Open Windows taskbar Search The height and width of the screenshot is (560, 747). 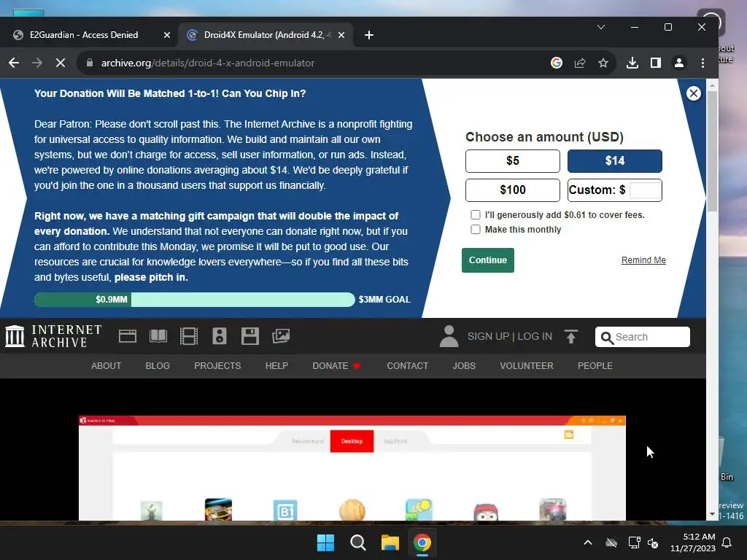tap(357, 542)
